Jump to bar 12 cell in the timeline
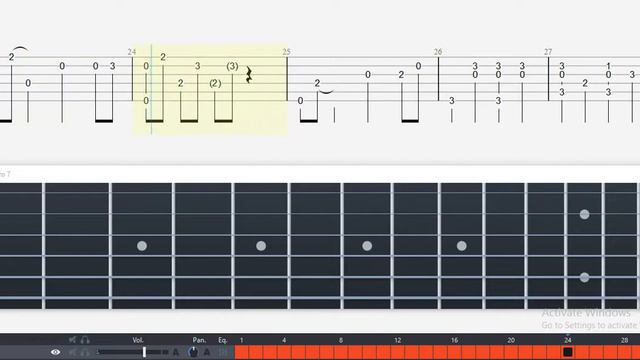Image resolution: width=640 pixels, height=360 pixels. tap(398, 352)
